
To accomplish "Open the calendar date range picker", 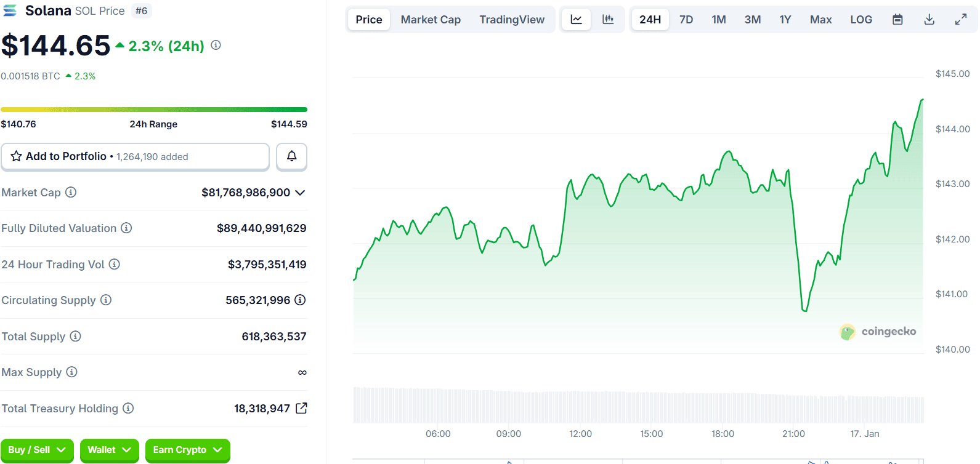I will coord(897,20).
